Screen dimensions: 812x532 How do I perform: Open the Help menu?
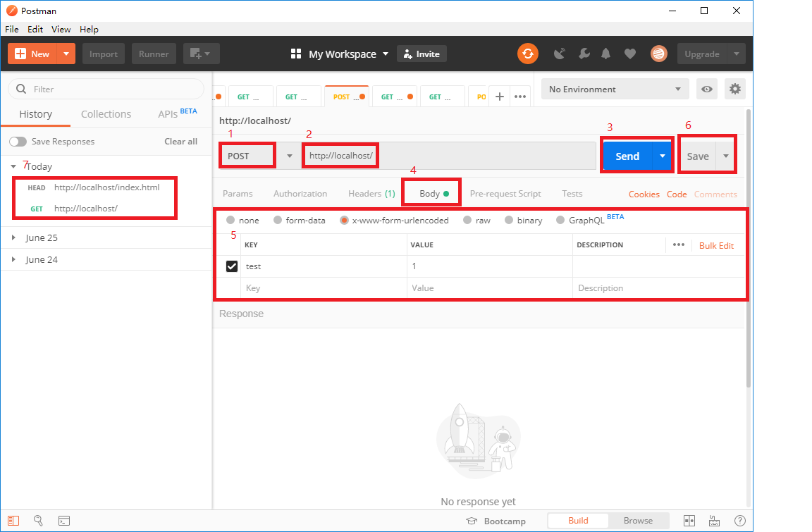point(89,29)
